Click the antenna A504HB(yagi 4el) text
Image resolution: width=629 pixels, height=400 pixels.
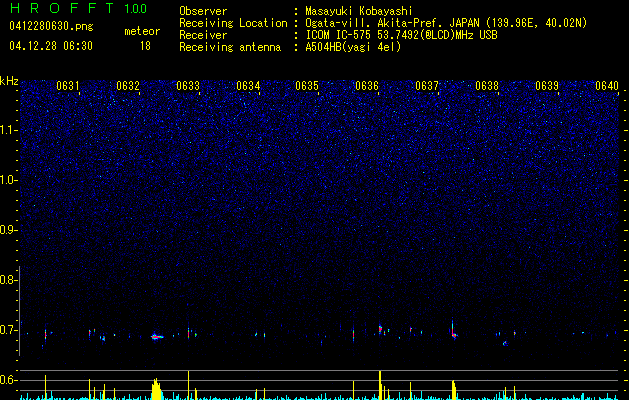coord(353,47)
